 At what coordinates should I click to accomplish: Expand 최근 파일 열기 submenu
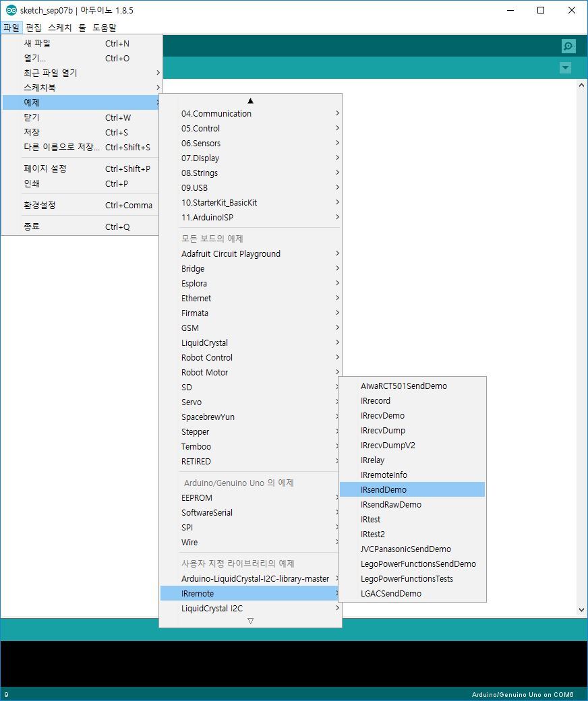[x=82, y=73]
